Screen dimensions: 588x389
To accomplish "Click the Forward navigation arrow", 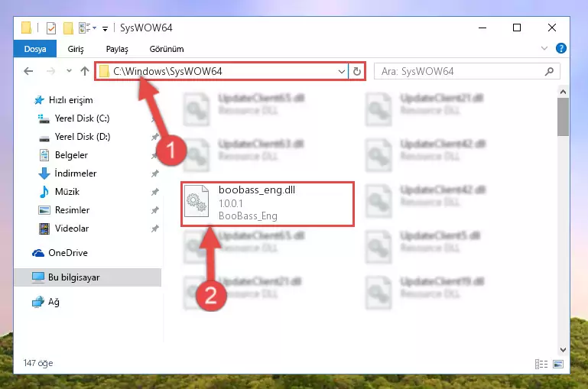I will (x=50, y=71).
